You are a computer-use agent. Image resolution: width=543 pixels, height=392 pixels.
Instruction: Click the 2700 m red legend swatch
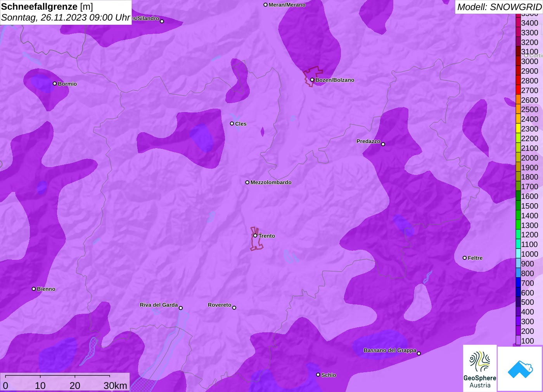518,90
